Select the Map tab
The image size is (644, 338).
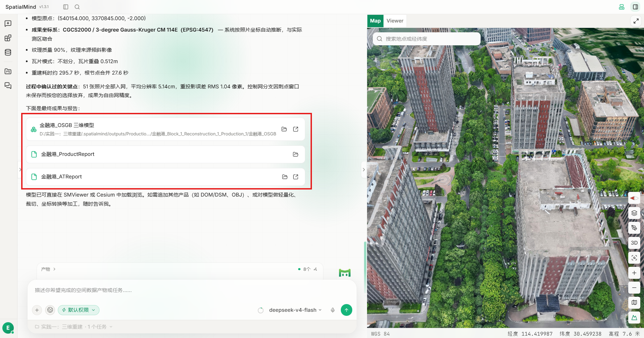(375, 21)
